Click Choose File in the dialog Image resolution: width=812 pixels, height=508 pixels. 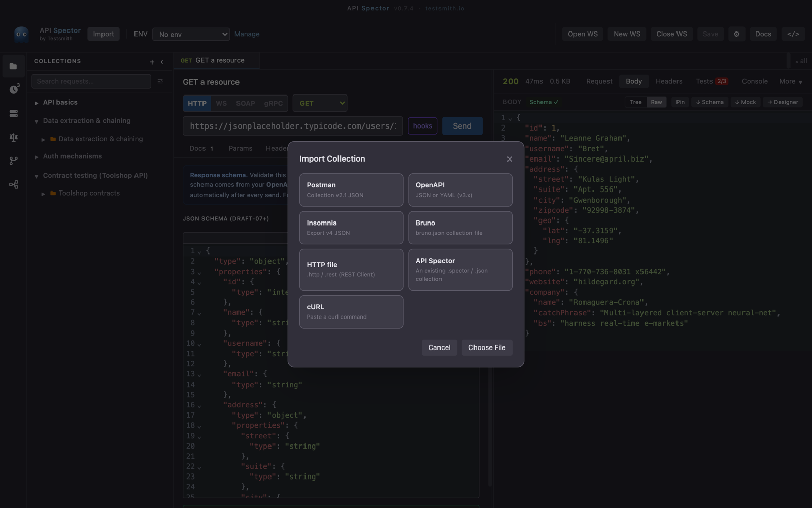(x=487, y=347)
